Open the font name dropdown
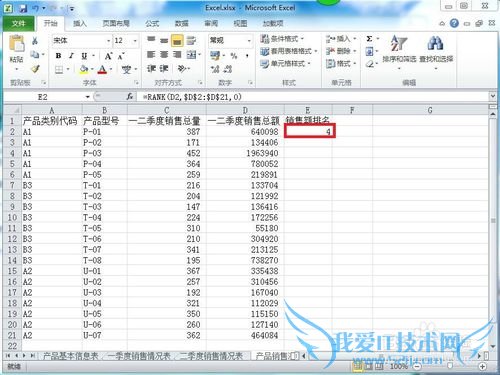Viewport: 500px width, 375px height. pos(108,41)
